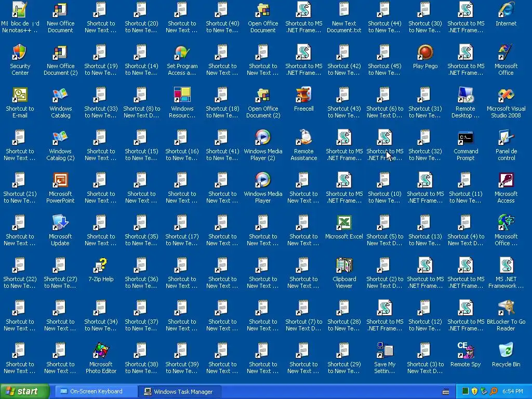This screenshot has width=532, height=399.
Task: Open the Recycle Bin
Action: point(506,354)
